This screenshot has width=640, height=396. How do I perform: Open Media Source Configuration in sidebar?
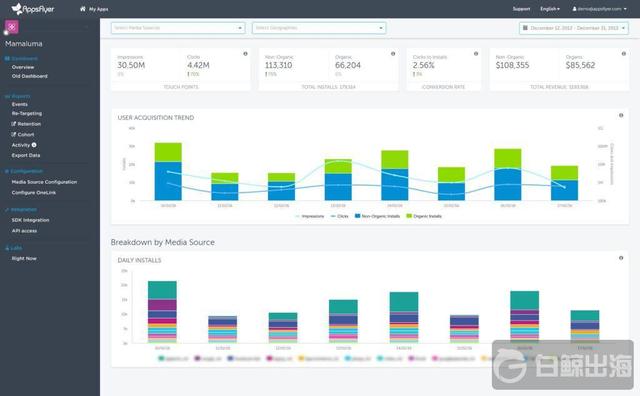44,182
